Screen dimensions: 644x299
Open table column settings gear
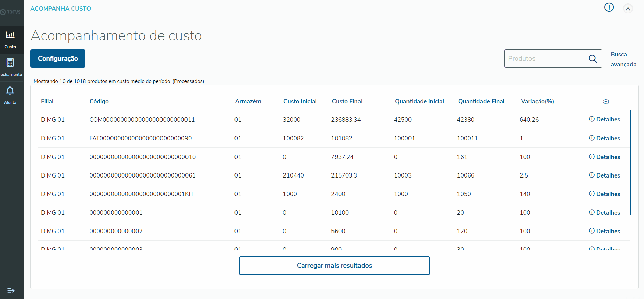(x=606, y=102)
